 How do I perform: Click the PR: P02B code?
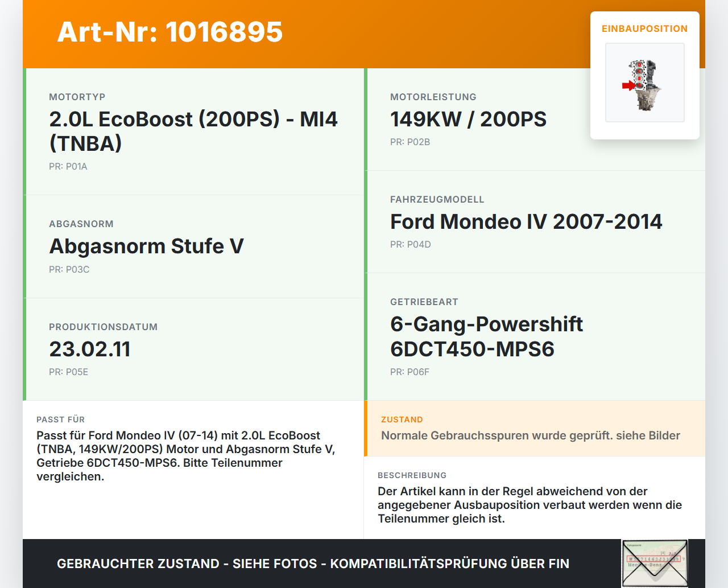(410, 142)
